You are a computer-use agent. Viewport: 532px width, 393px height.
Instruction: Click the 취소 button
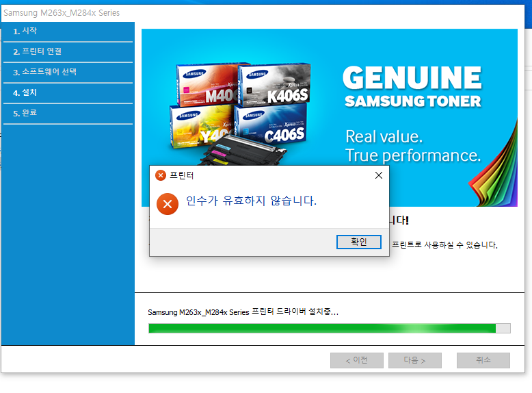(x=483, y=360)
